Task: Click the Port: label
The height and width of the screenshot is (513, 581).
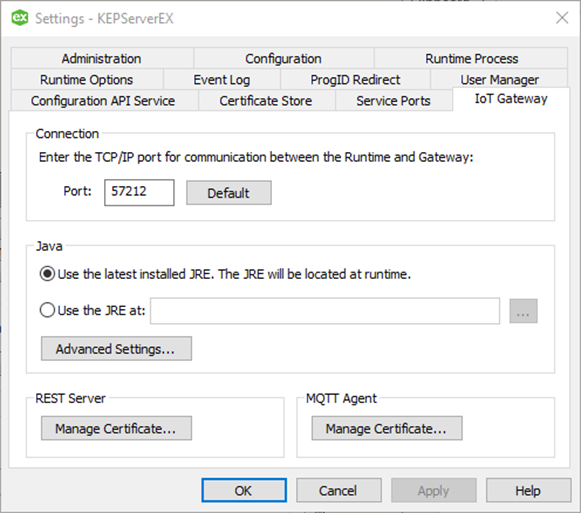Action: point(77,191)
